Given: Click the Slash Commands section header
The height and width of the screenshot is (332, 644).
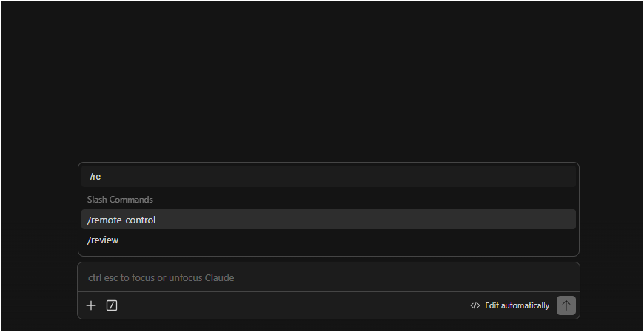Looking at the screenshot, I should tap(120, 200).
